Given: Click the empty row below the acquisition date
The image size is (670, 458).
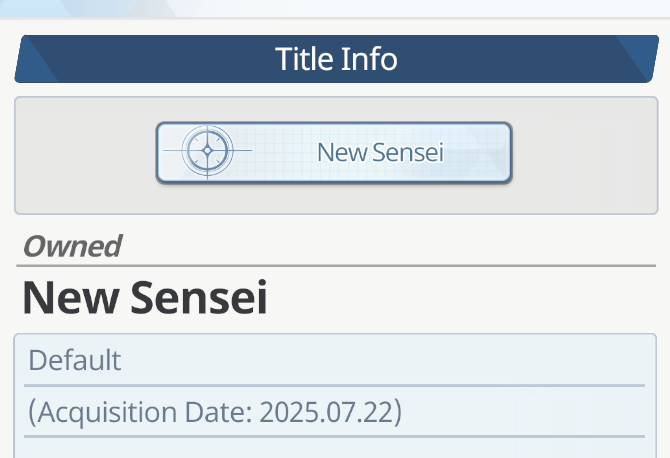Looking at the screenshot, I should point(336,448).
